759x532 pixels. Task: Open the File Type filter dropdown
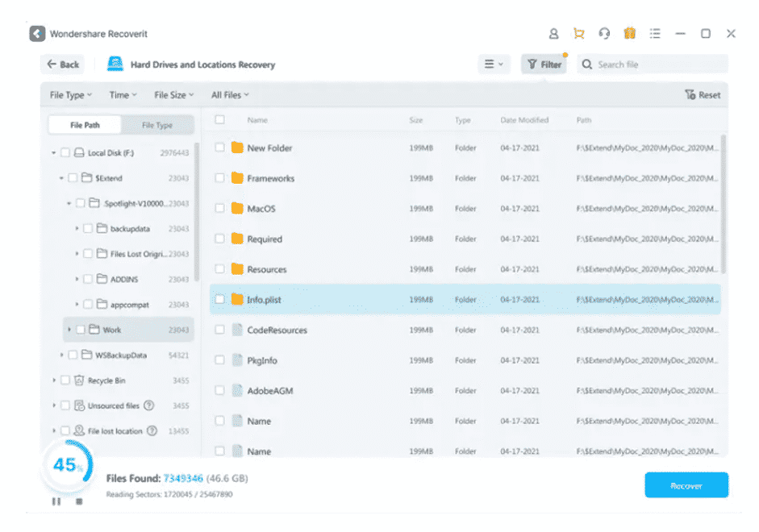71,95
